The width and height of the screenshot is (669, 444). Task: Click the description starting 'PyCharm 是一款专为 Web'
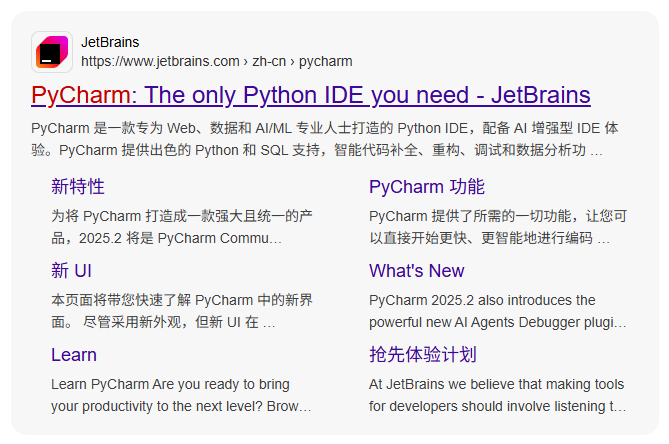(x=325, y=139)
